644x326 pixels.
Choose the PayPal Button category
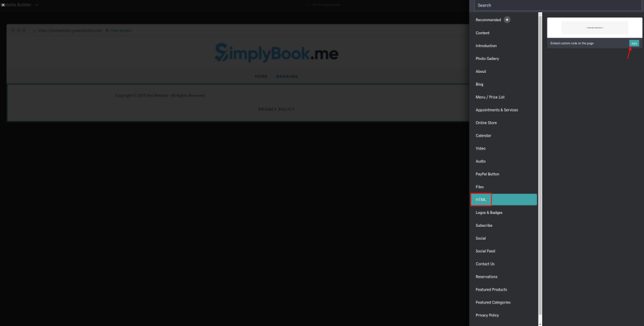[487, 174]
